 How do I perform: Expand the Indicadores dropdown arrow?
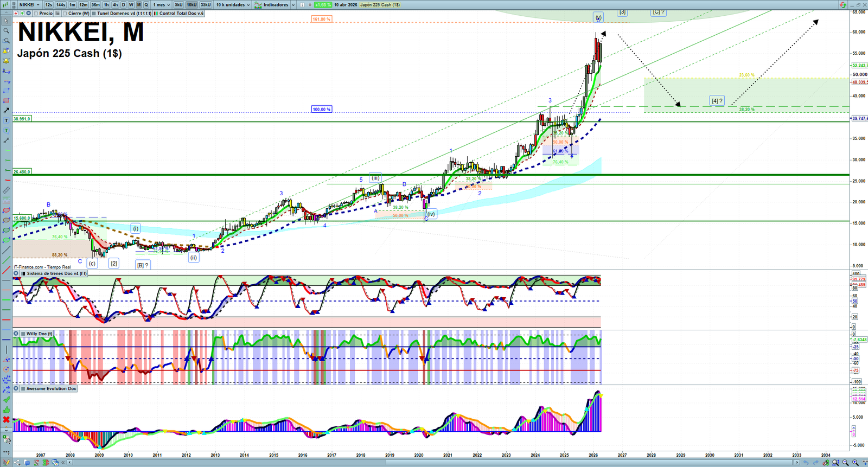293,5
